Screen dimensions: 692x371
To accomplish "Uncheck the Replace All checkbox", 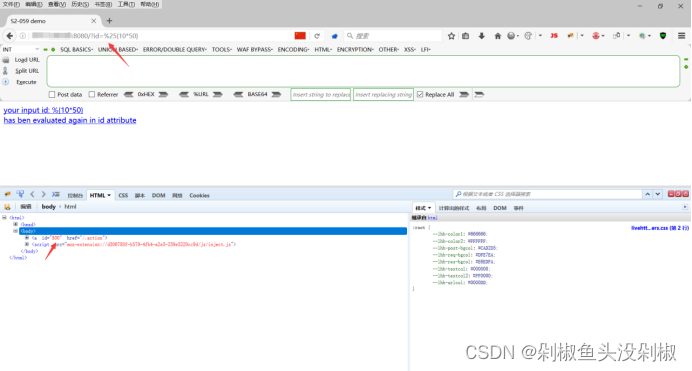I will point(420,94).
